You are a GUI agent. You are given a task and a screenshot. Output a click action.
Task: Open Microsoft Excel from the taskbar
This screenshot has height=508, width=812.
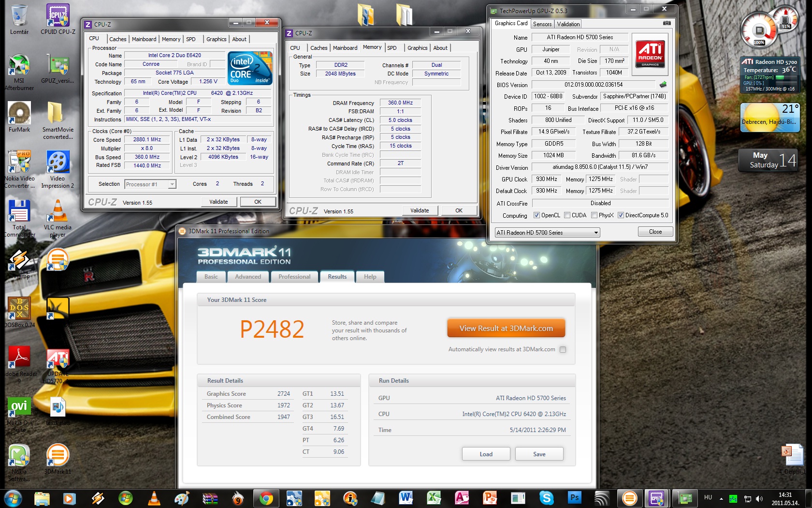click(434, 498)
